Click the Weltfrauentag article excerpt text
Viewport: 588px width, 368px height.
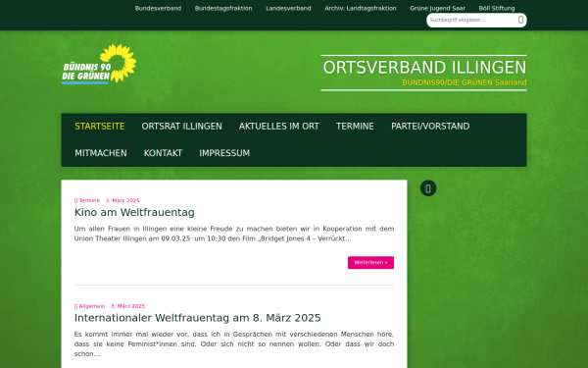234,344
